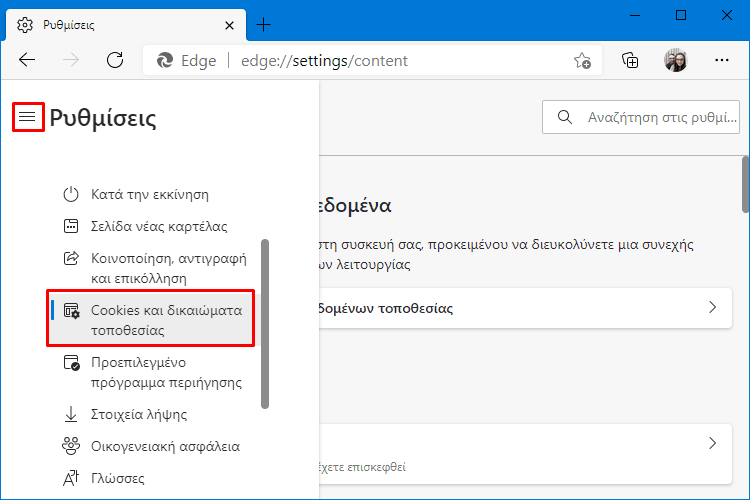This screenshot has height=500, width=750.
Task: Add this page to favorites star icon
Action: [582, 61]
